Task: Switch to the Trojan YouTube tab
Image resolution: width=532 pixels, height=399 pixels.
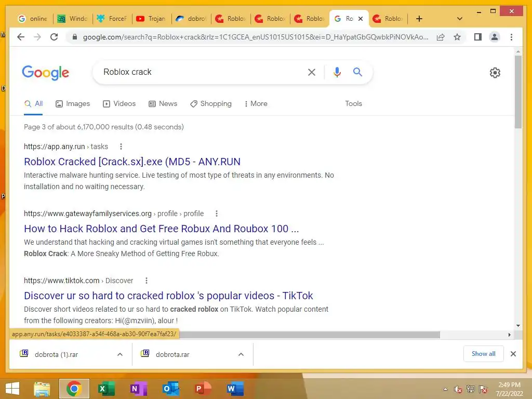Action: [151, 19]
